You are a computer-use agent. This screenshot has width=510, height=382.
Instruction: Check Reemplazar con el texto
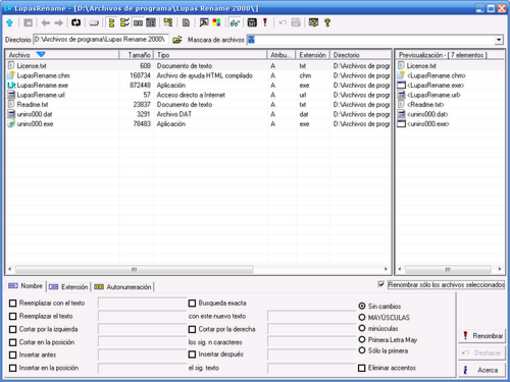point(13,303)
